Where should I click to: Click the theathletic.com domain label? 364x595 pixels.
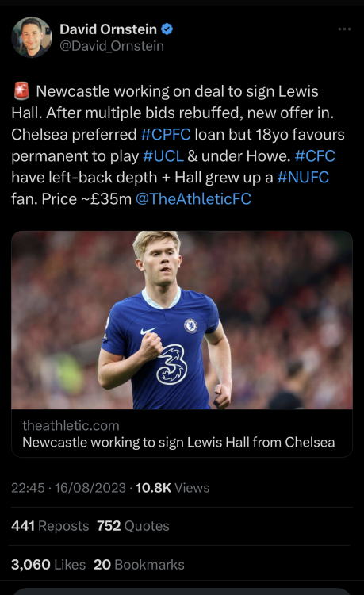pyautogui.click(x=71, y=426)
